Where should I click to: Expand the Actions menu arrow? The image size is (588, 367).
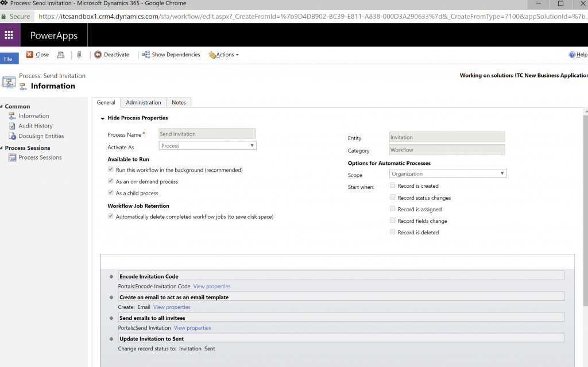pyautogui.click(x=237, y=55)
